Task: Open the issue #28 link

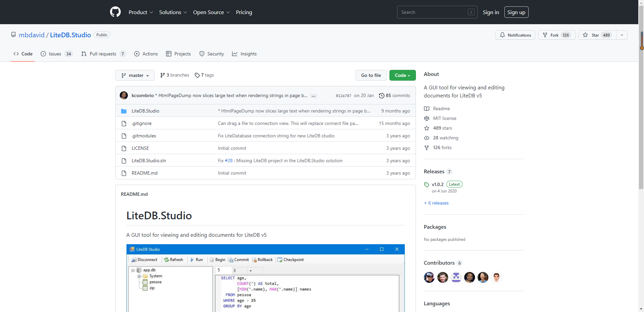Action: click(x=229, y=161)
